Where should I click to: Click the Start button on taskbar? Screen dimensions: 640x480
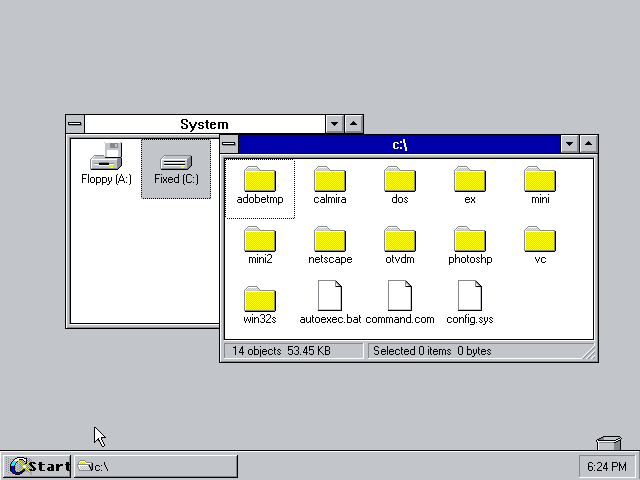(37, 466)
